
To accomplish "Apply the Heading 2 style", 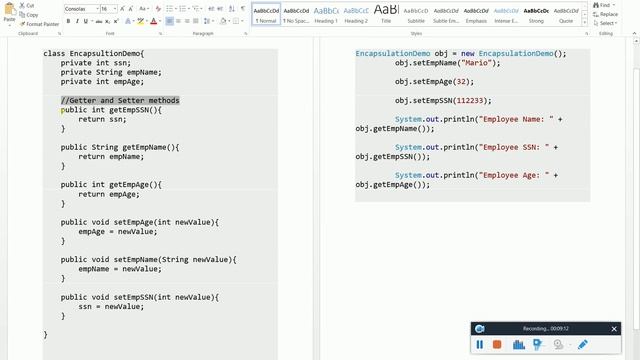I will click(356, 15).
